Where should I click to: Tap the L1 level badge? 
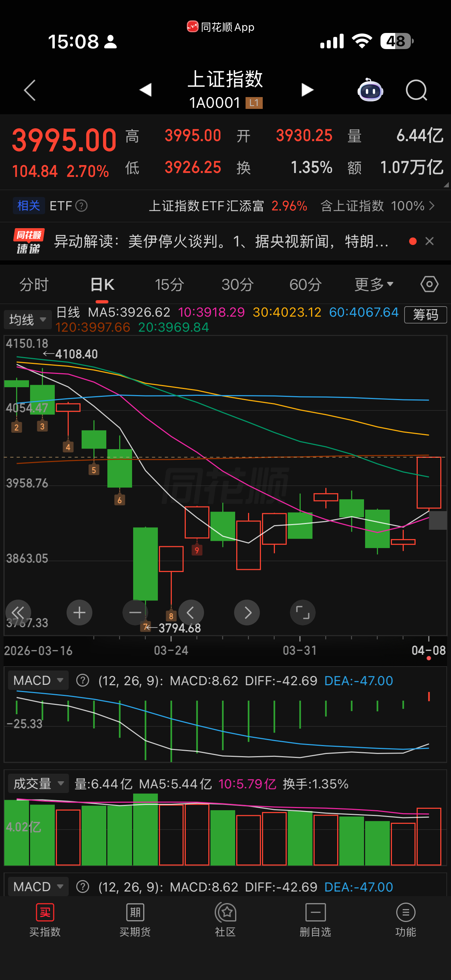pos(254,103)
